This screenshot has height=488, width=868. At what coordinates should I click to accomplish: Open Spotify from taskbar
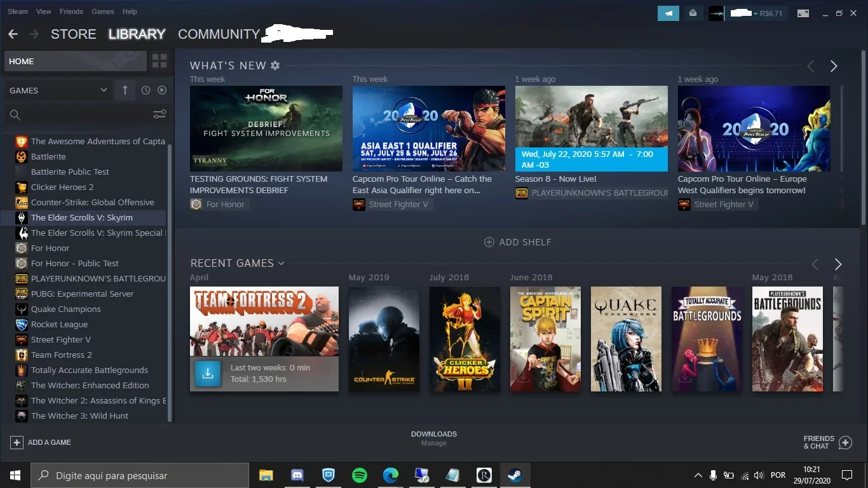pos(359,475)
